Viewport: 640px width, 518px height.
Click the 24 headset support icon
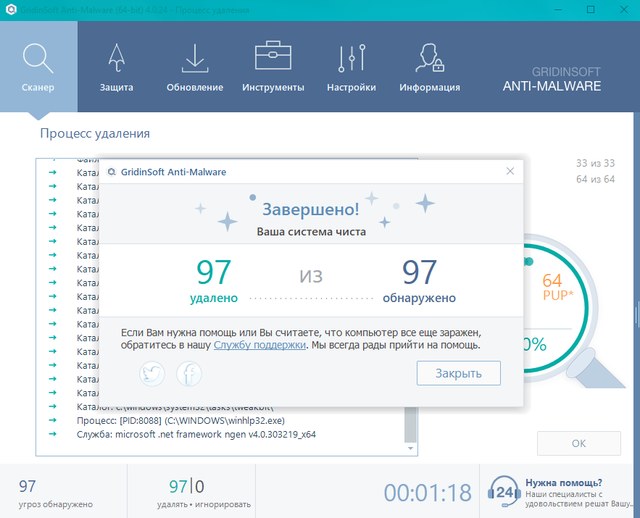tap(501, 491)
